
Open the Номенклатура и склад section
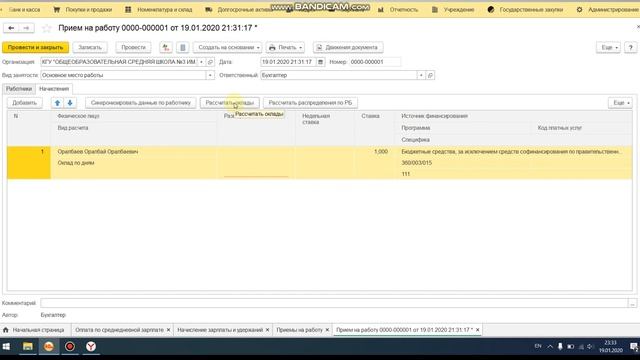point(158,9)
